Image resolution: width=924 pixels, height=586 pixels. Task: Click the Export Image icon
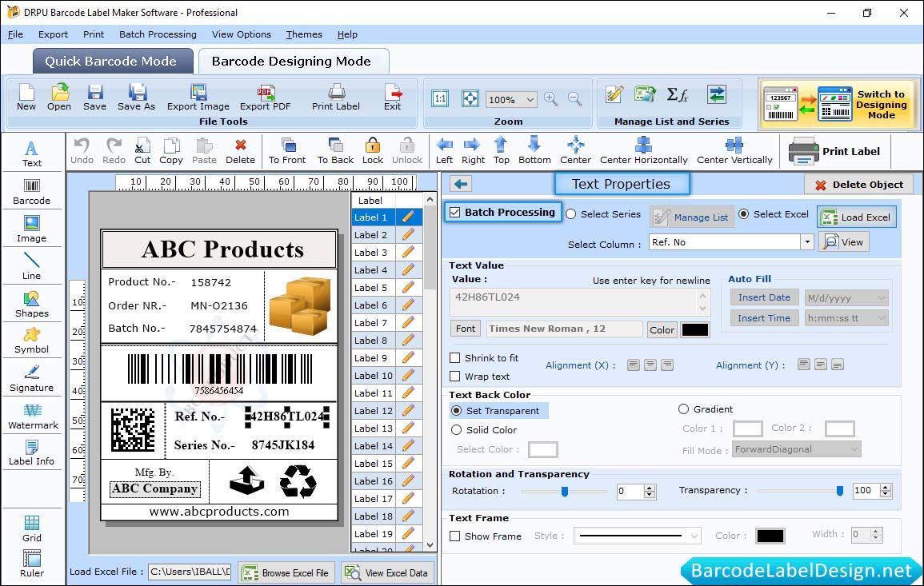(198, 98)
